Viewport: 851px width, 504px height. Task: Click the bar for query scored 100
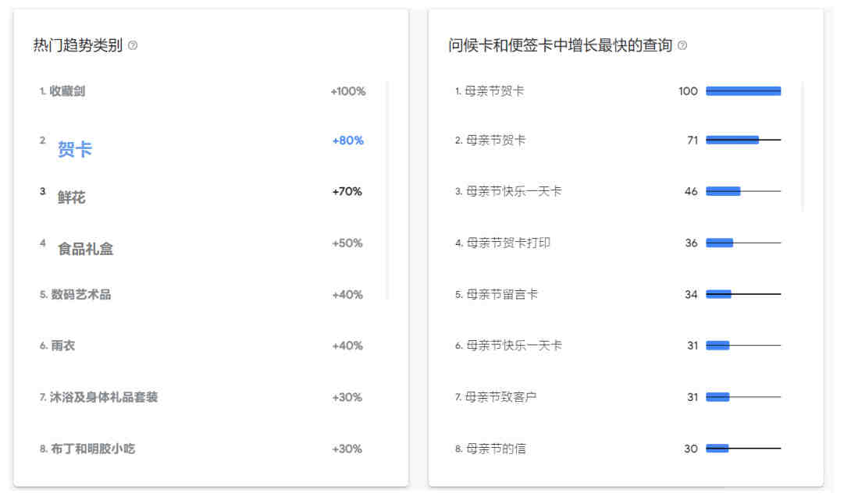point(743,91)
